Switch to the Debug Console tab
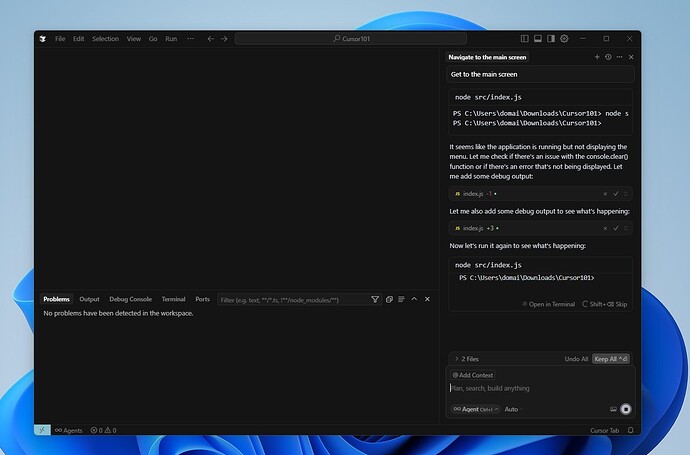The width and height of the screenshot is (690, 455). click(130, 299)
